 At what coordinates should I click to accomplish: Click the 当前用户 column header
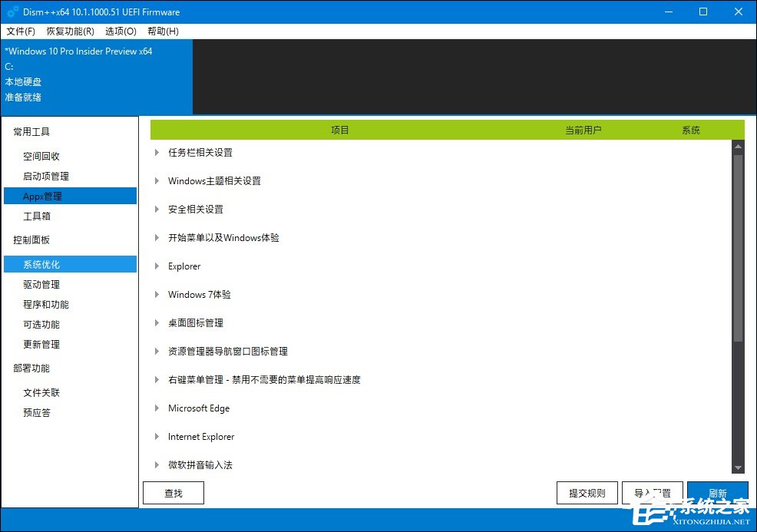[x=583, y=130]
